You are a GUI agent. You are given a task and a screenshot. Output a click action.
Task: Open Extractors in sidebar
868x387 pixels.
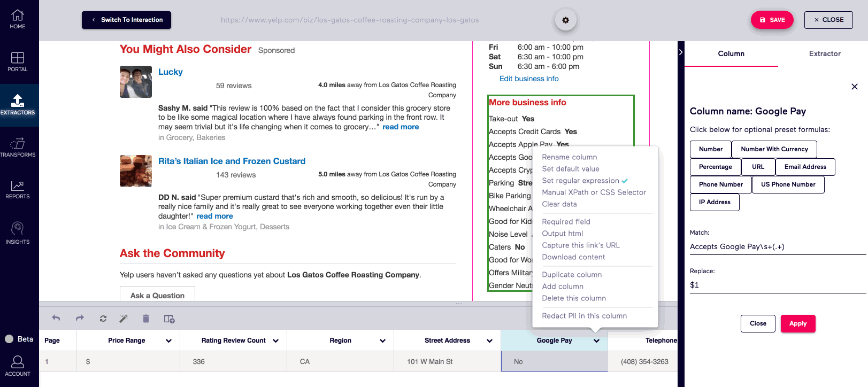click(x=18, y=105)
